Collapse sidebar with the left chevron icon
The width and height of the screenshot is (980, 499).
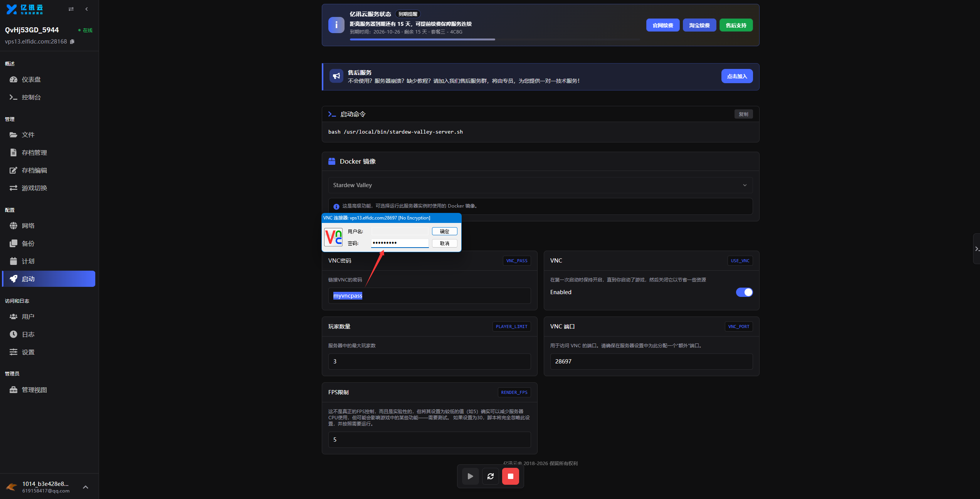point(87,9)
